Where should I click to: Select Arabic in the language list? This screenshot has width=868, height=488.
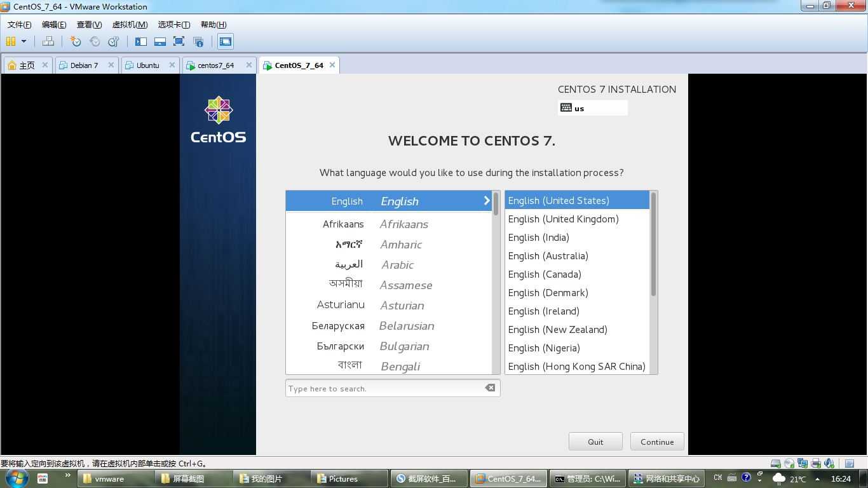click(388, 264)
